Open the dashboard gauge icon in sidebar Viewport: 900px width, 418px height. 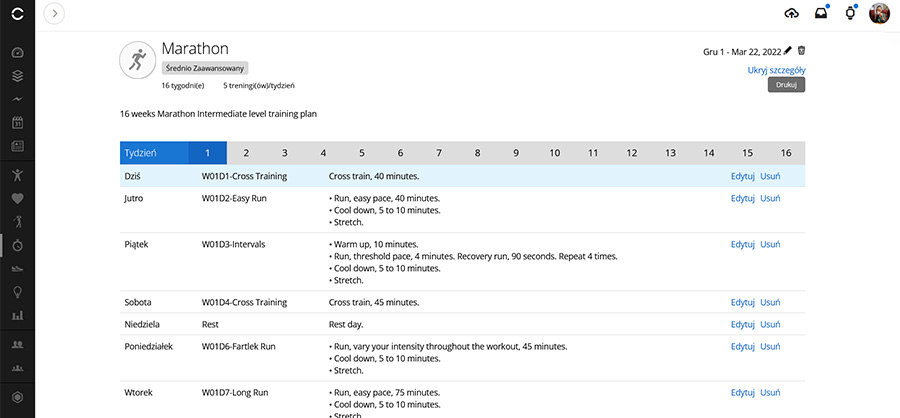tap(17, 53)
